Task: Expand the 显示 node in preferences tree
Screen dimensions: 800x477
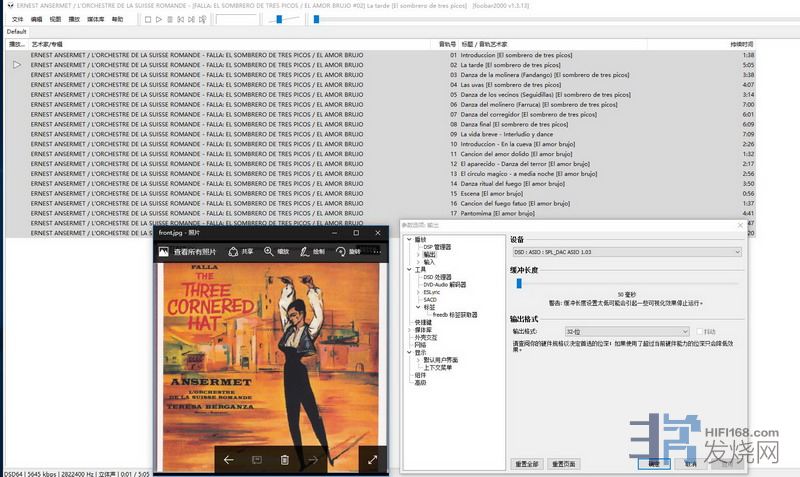Action: pyautogui.click(x=410, y=352)
